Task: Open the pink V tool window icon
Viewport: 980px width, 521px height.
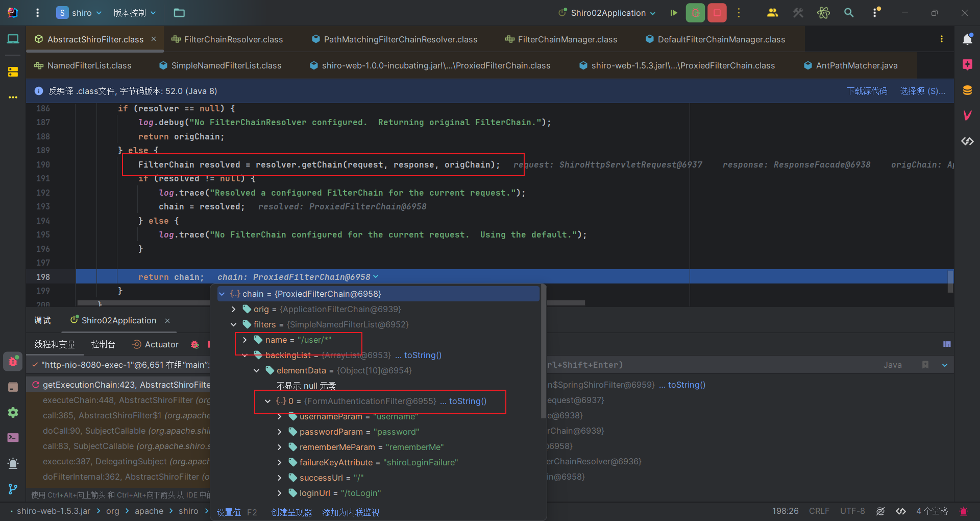Action: tap(967, 115)
